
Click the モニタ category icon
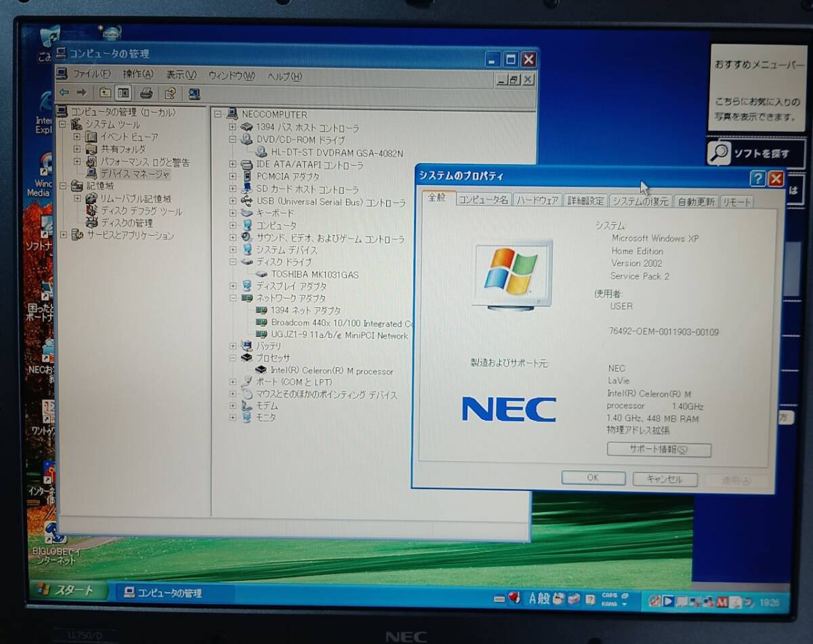247,418
